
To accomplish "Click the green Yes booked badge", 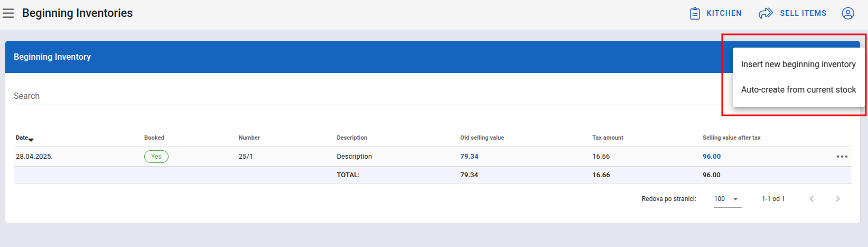I will pyautogui.click(x=156, y=157).
